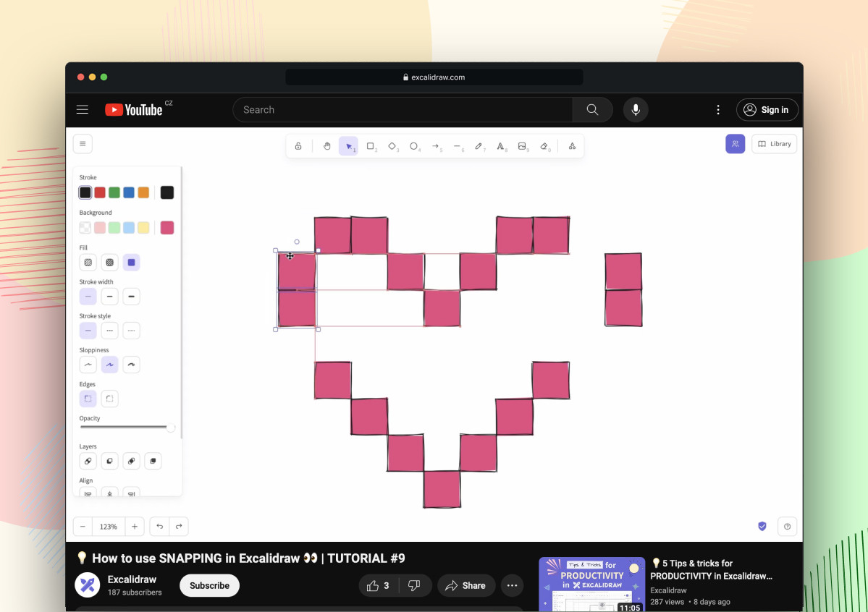
Task: Select the Rectangle tool
Action: click(371, 146)
